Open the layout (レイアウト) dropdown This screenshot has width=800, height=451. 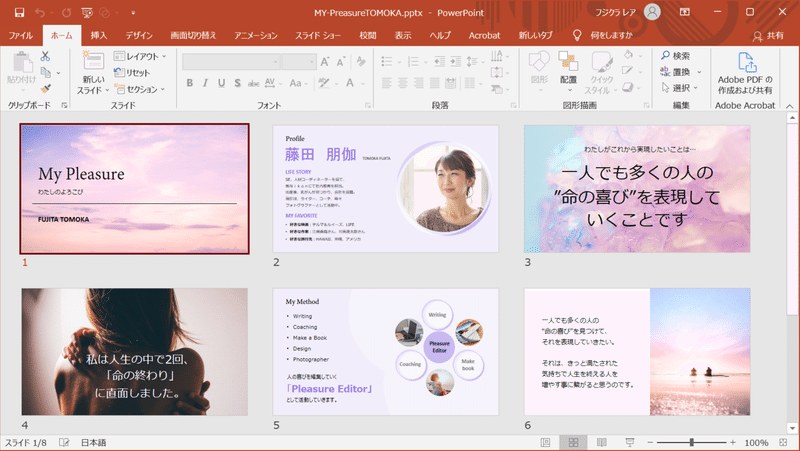click(140, 56)
